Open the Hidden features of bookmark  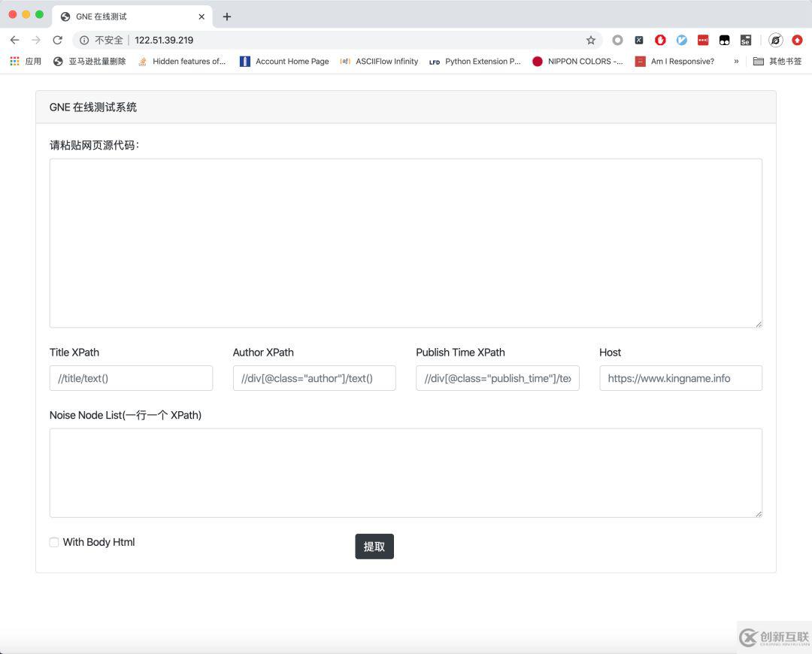(x=182, y=61)
